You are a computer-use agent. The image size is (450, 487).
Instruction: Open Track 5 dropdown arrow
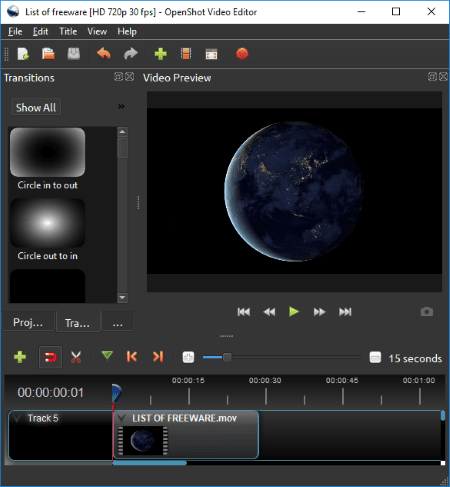[x=17, y=418]
